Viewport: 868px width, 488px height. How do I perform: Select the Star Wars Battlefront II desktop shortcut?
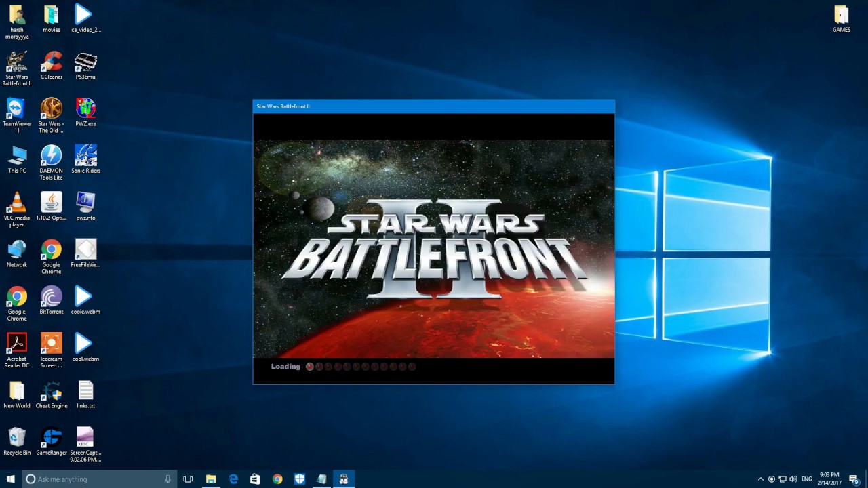[x=17, y=68]
